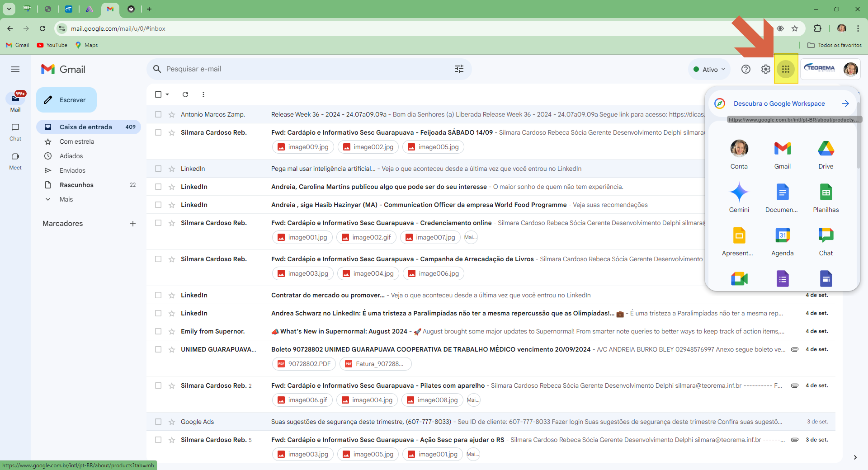Open Agenda calendar app icon

(x=783, y=241)
